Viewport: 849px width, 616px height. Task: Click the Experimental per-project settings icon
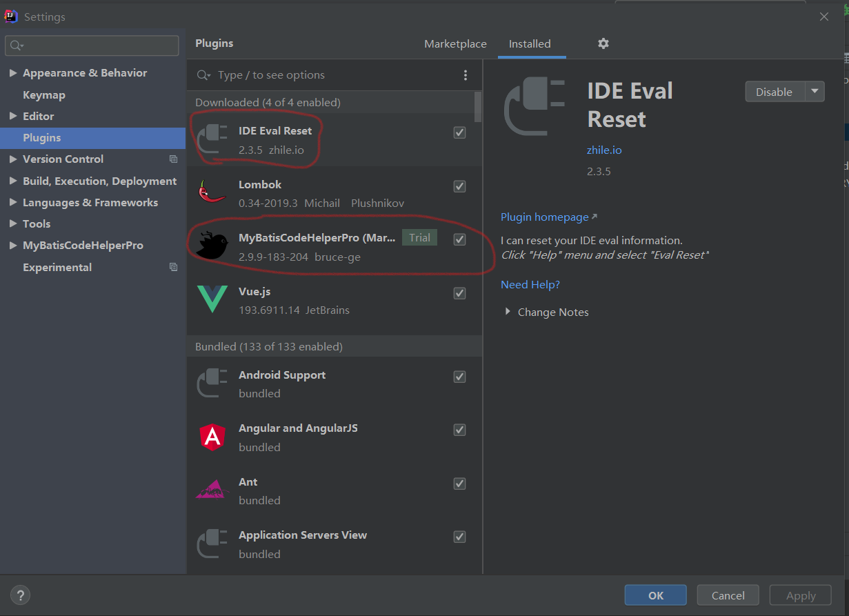click(x=173, y=267)
